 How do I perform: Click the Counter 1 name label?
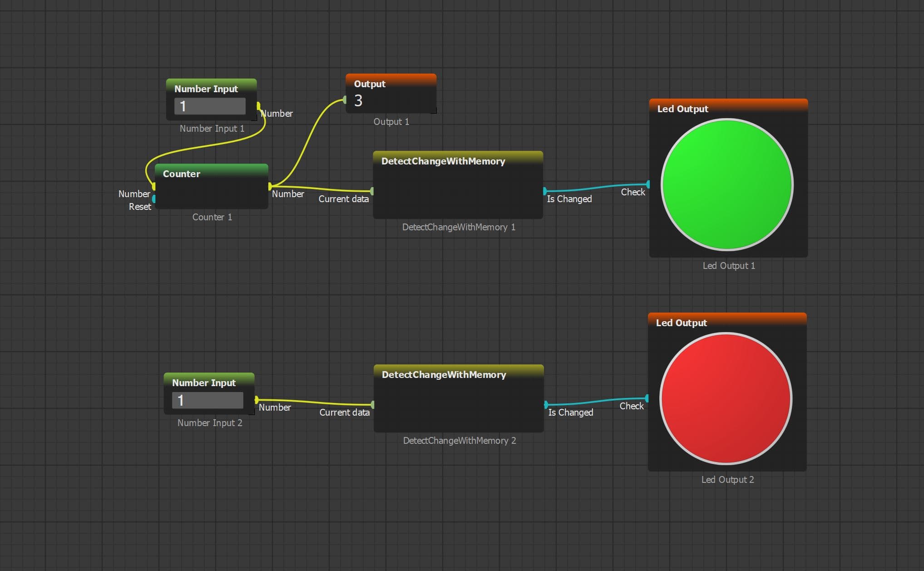click(x=212, y=217)
